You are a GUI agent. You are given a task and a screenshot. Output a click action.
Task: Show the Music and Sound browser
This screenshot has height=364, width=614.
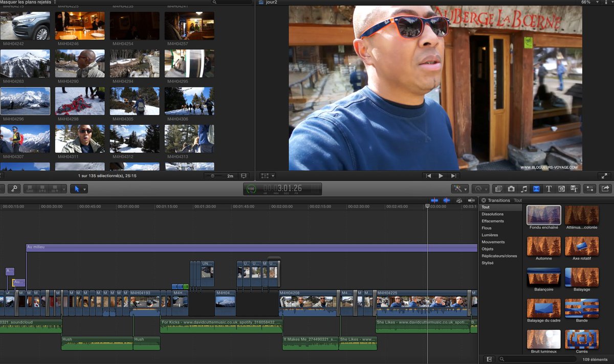tap(524, 189)
